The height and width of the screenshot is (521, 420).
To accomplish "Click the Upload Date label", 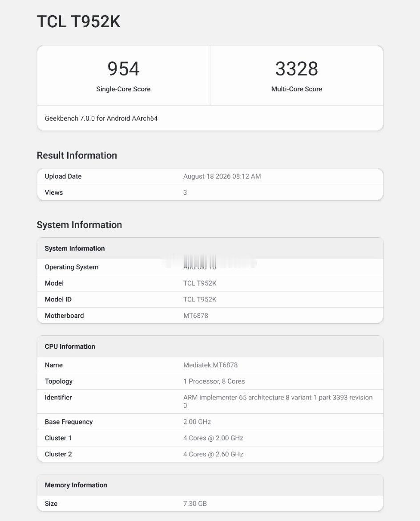I will tap(63, 176).
